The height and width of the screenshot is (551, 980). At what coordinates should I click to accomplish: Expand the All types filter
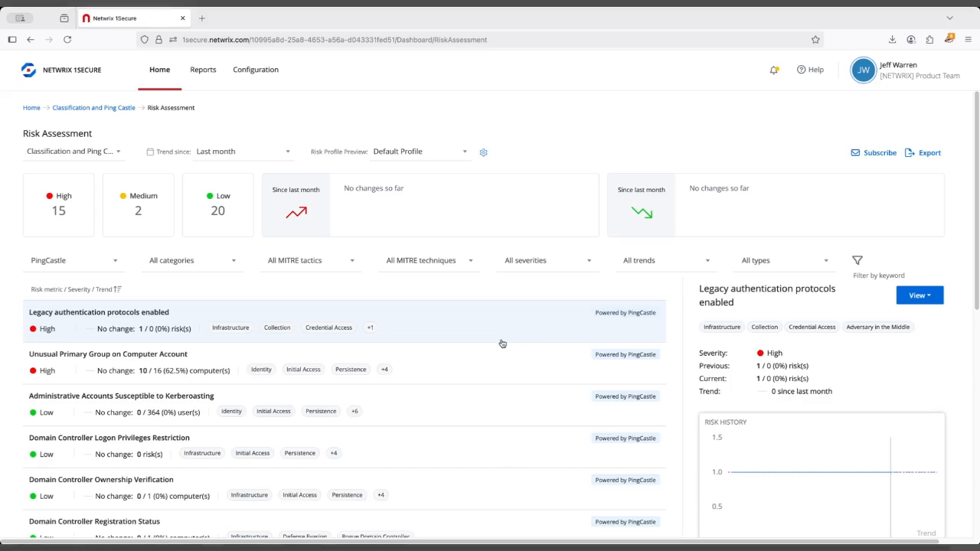click(x=785, y=261)
